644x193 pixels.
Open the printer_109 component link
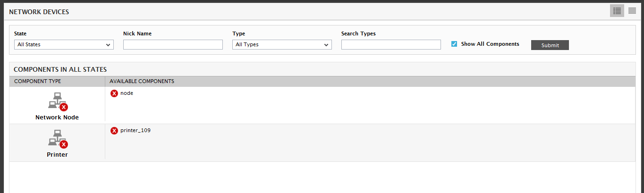click(x=136, y=130)
